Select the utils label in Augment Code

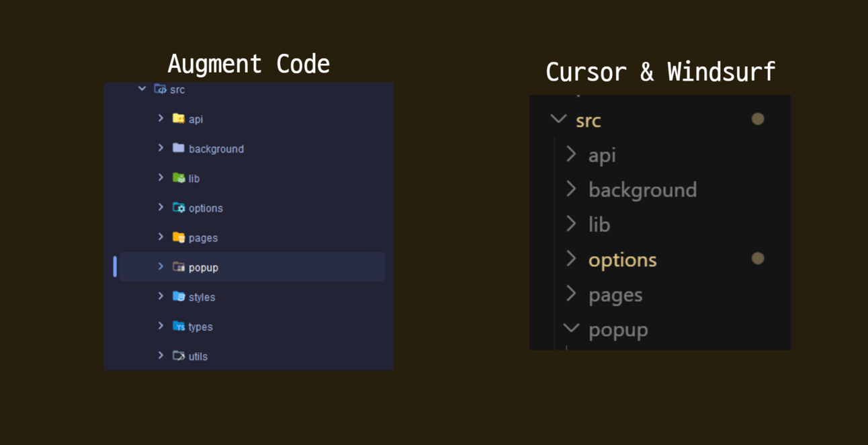tap(198, 356)
